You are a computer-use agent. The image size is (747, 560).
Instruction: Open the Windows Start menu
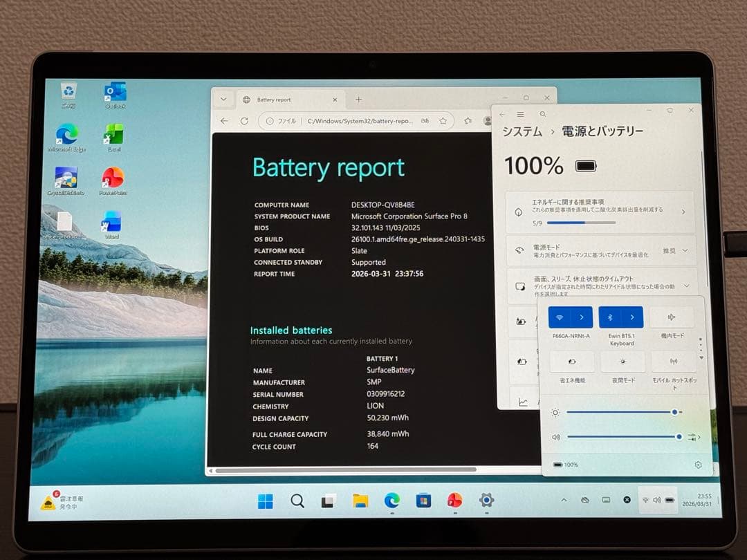click(266, 501)
